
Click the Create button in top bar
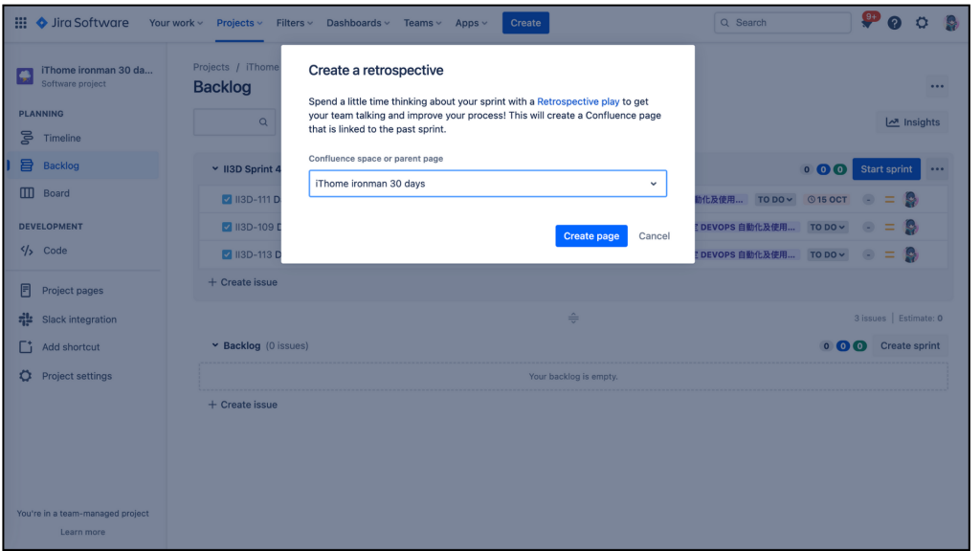pos(525,23)
